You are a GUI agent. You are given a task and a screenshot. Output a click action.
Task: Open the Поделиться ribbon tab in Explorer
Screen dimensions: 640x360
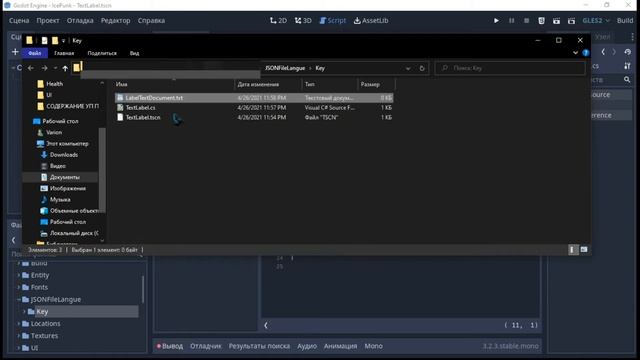click(x=102, y=53)
